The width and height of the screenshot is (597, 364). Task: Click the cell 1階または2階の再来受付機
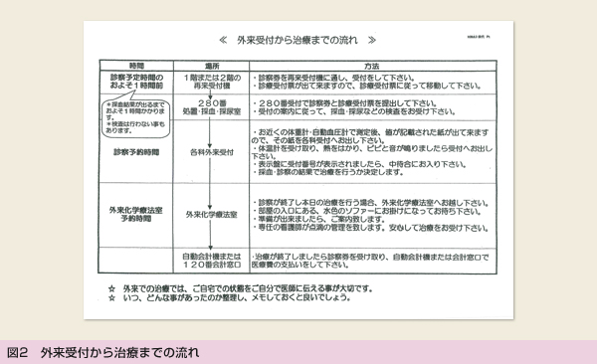[x=212, y=82]
